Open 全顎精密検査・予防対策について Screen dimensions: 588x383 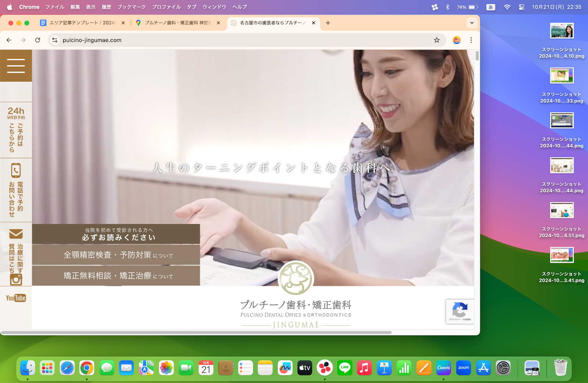click(x=116, y=255)
